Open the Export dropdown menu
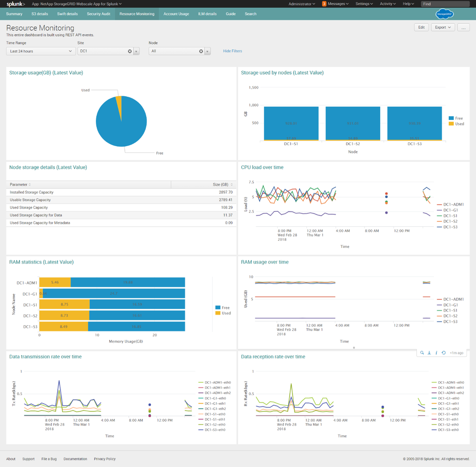 click(x=443, y=28)
